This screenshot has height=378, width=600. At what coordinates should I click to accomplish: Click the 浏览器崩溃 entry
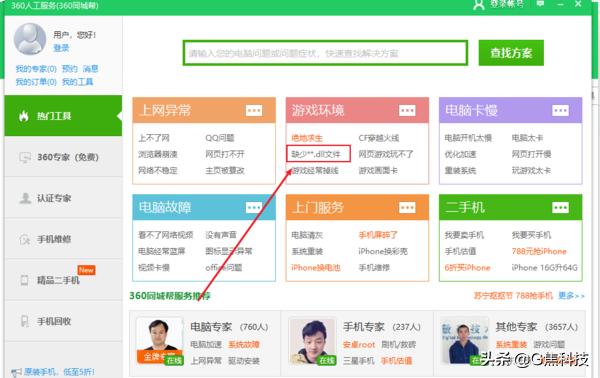pyautogui.click(x=158, y=154)
